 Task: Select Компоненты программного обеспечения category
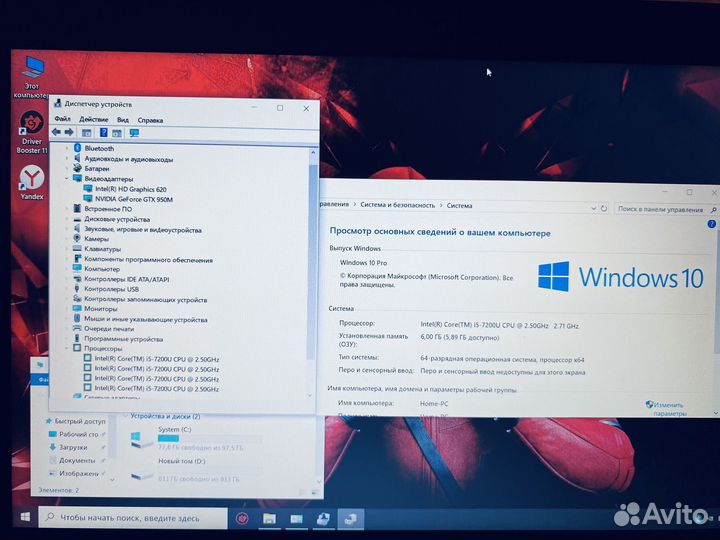pyautogui.click(x=148, y=259)
